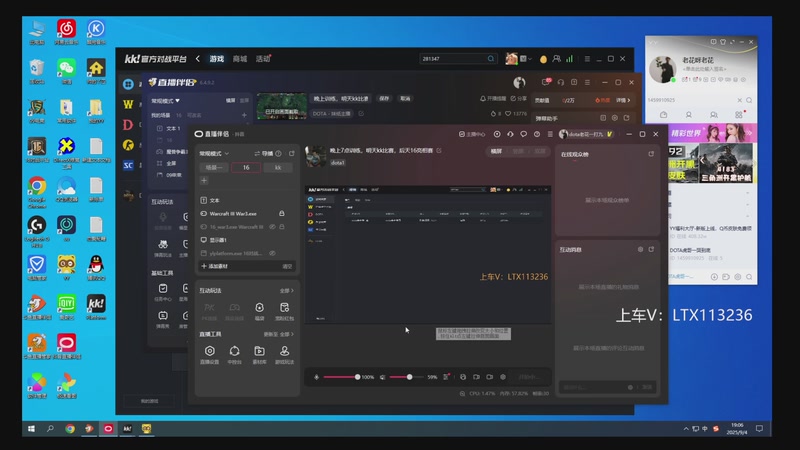Mute the speaker icon in the audio bar
Viewport: 800px width, 450px height.
pyautogui.click(x=382, y=377)
